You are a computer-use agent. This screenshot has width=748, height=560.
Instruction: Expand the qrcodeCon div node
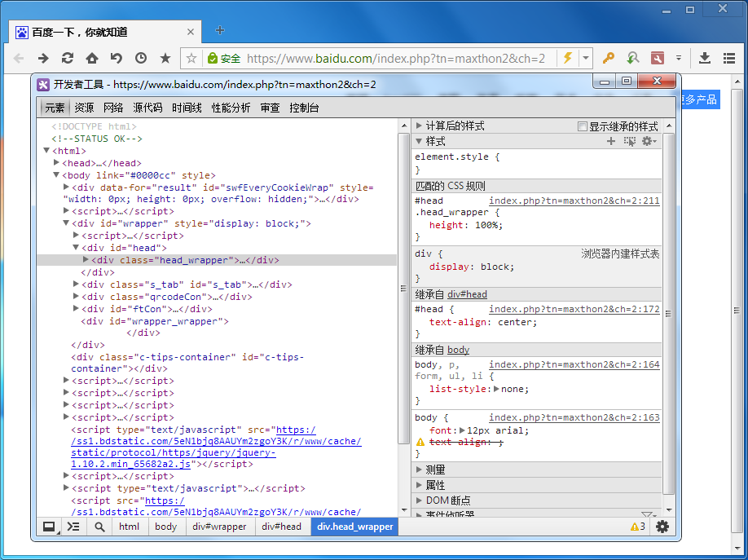tap(76, 297)
